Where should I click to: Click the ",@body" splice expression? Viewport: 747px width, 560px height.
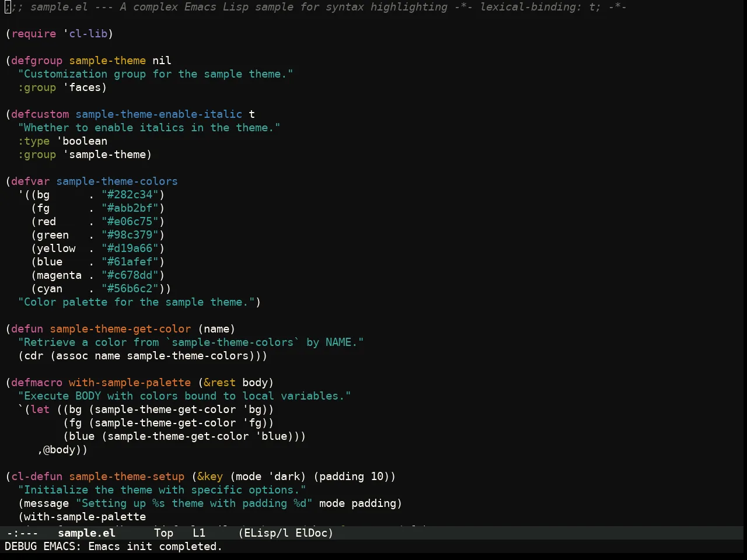pos(56,450)
